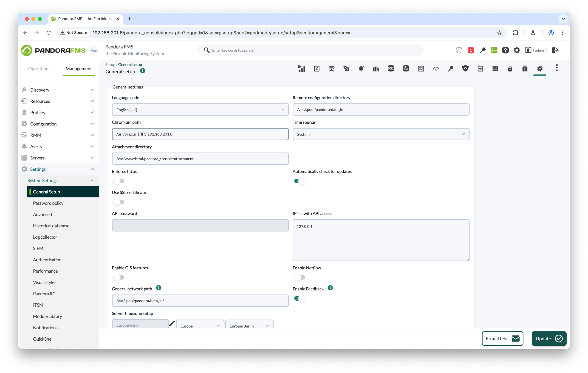Open the ITSM setup icon

tap(406, 69)
